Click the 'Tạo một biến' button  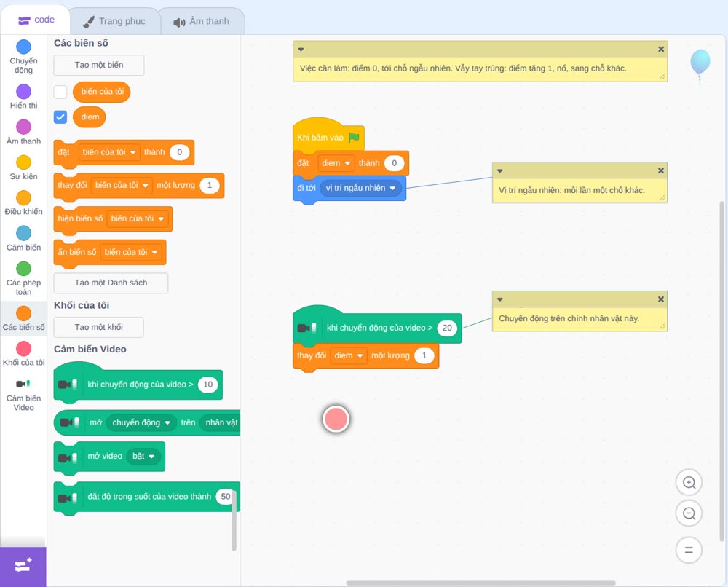point(99,65)
